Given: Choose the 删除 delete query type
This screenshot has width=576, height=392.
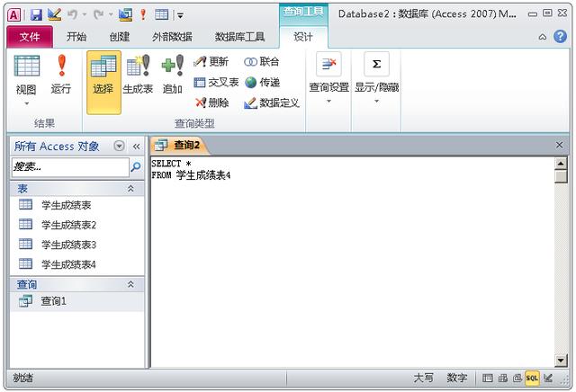Looking at the screenshot, I should pos(212,102).
